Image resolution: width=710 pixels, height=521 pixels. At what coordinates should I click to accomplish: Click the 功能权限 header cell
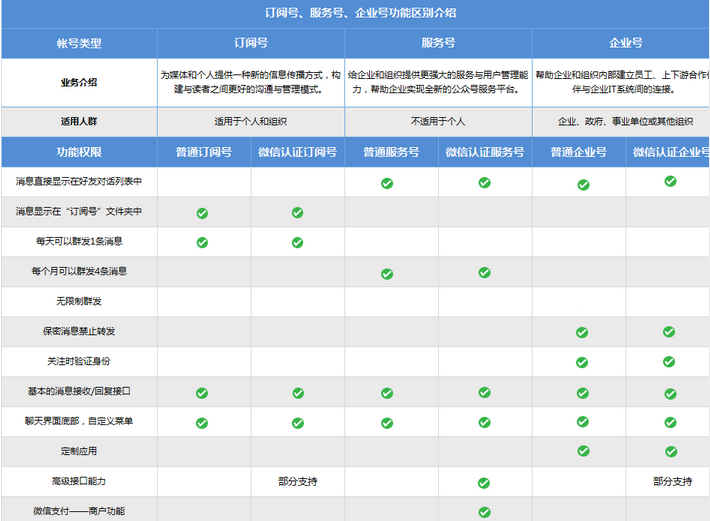tap(79, 152)
